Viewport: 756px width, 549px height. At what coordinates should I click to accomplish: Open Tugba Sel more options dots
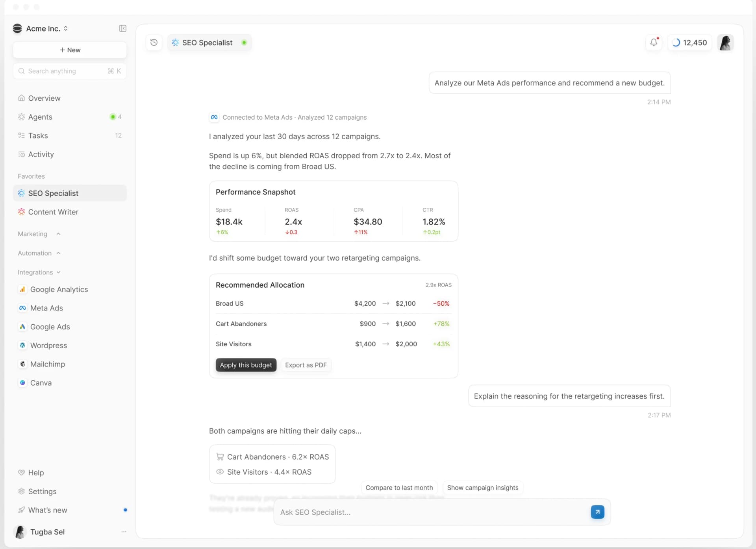tap(124, 532)
